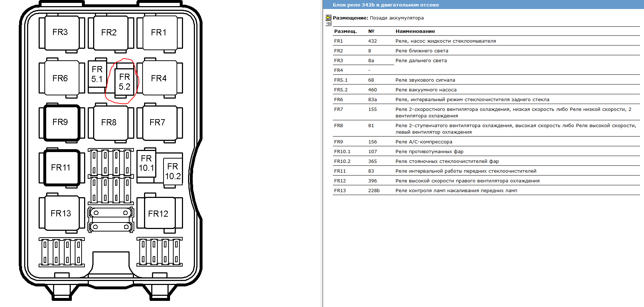The width and height of the screenshot is (644, 307).
Task: Select relay FR5.1 in the diagram
Action: 97,75
